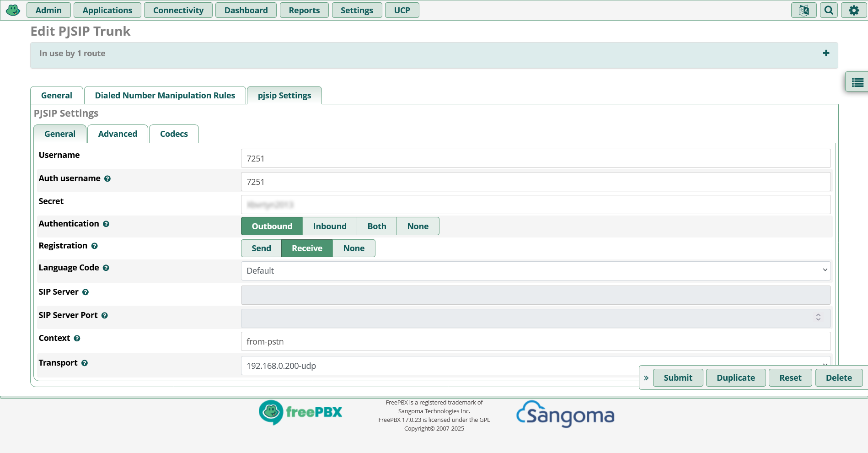
Task: Collapse the action bar with double chevron
Action: coord(646,378)
